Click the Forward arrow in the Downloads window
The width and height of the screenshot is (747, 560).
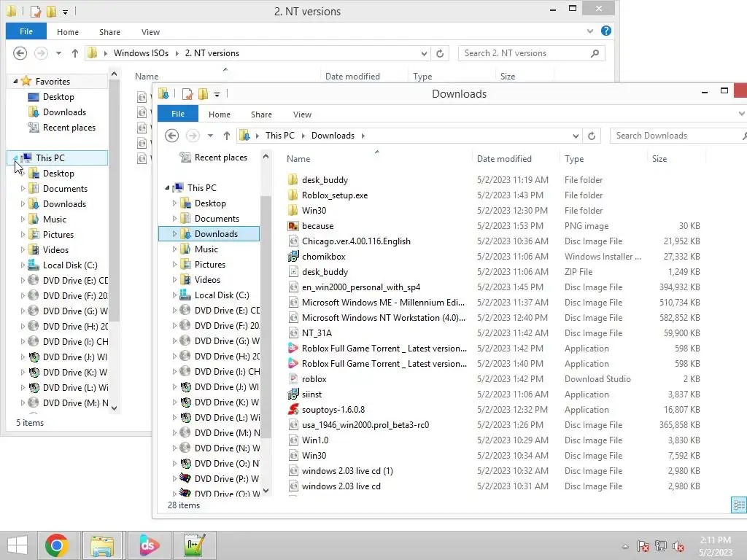click(193, 136)
